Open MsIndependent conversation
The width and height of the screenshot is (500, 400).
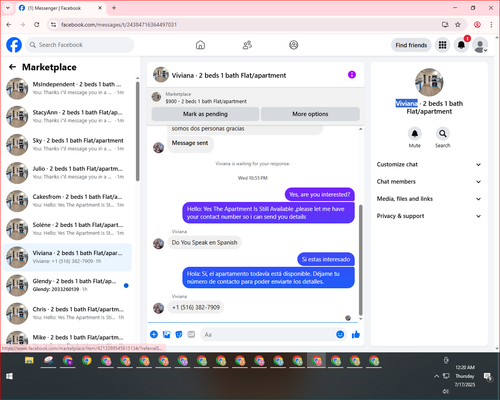pyautogui.click(x=67, y=88)
